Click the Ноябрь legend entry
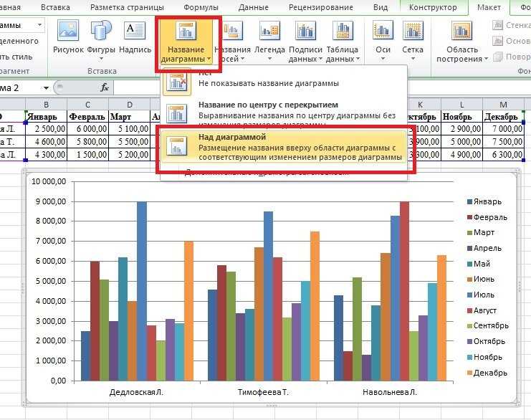The image size is (531, 420). 484,357
